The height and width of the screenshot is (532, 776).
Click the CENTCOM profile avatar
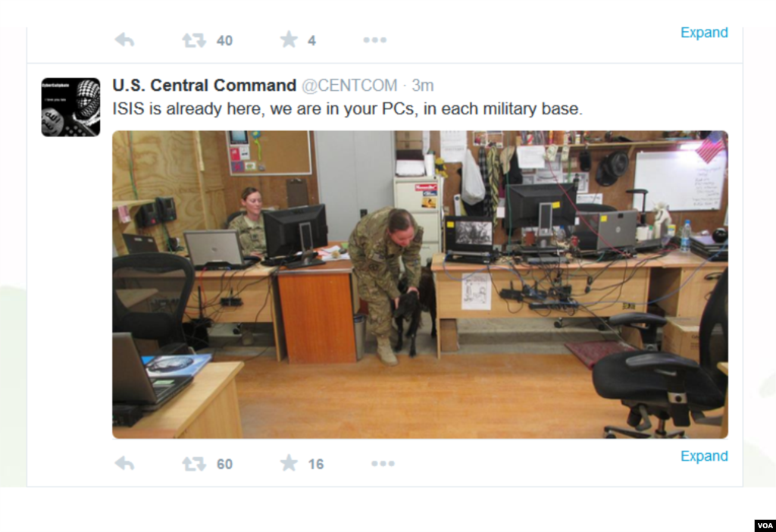tap(70, 107)
